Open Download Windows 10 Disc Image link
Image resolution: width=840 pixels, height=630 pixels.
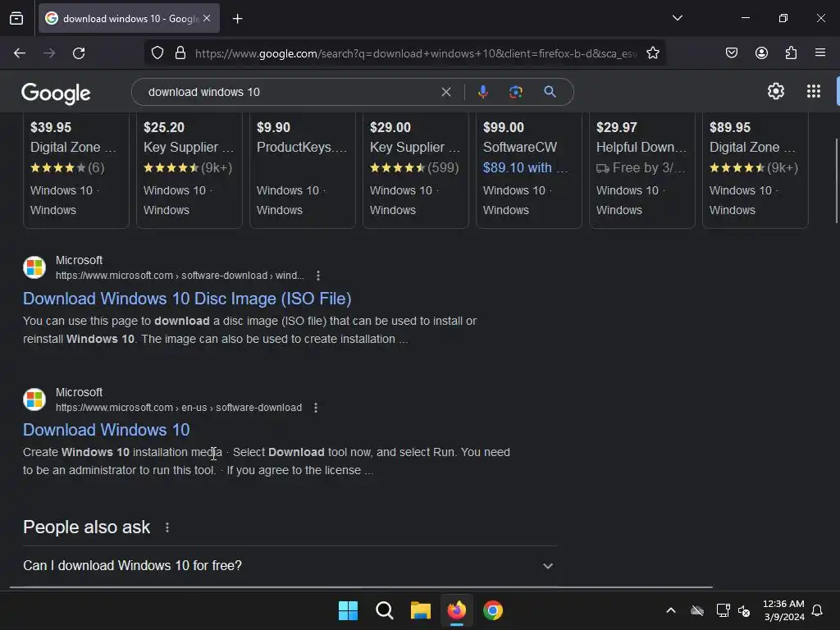click(187, 299)
